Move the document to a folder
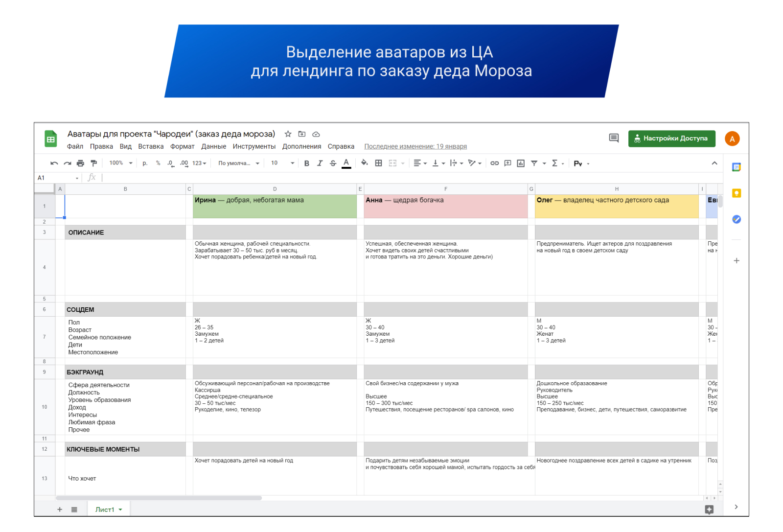 click(x=302, y=134)
